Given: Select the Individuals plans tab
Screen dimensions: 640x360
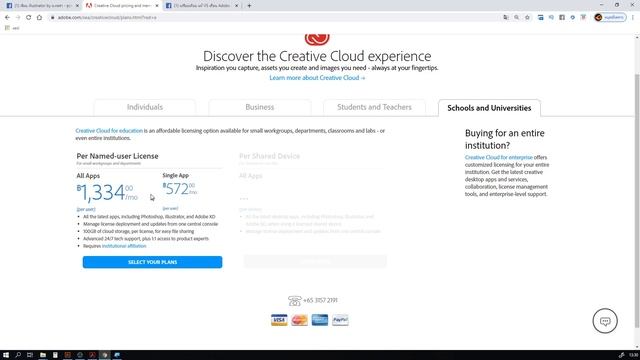Looking at the screenshot, I should tap(144, 107).
